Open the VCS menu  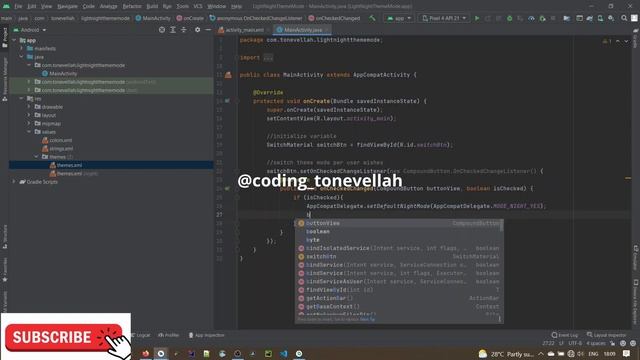198,6
